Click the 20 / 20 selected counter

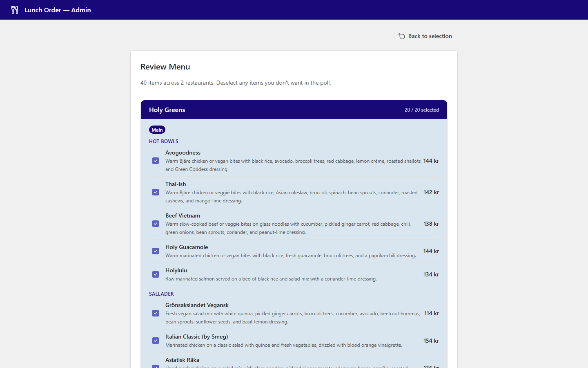pos(422,110)
